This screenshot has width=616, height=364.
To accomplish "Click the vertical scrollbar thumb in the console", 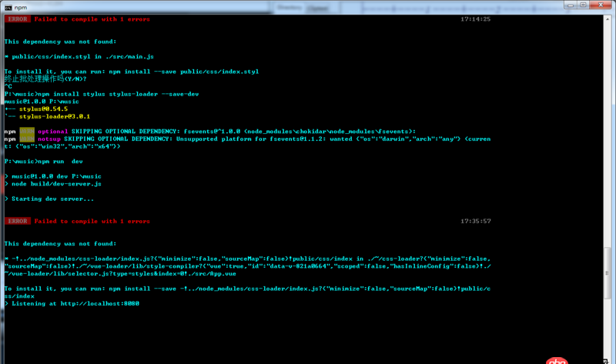I will coord(608,273).
